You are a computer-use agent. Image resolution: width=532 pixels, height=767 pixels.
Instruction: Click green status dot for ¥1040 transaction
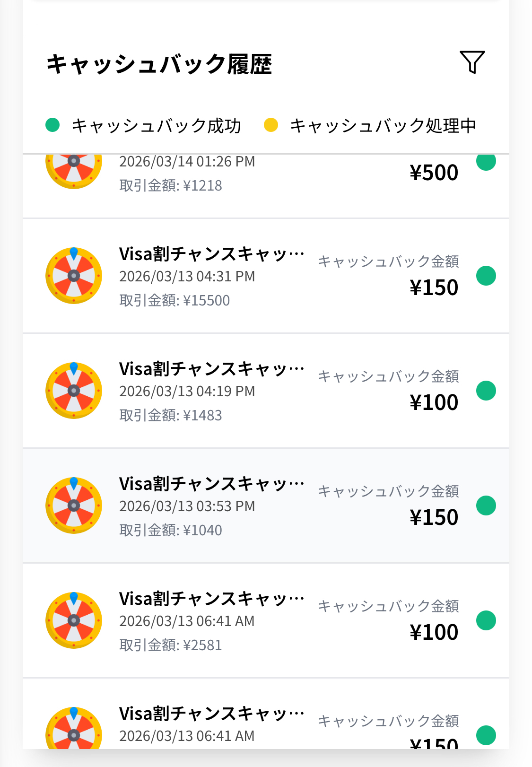pyautogui.click(x=486, y=506)
